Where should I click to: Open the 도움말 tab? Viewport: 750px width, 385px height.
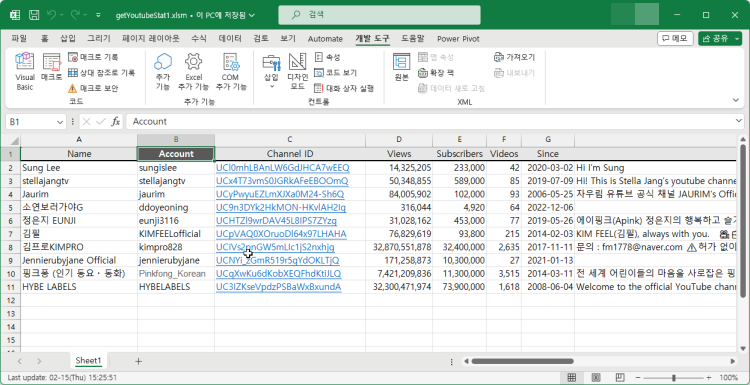point(413,39)
